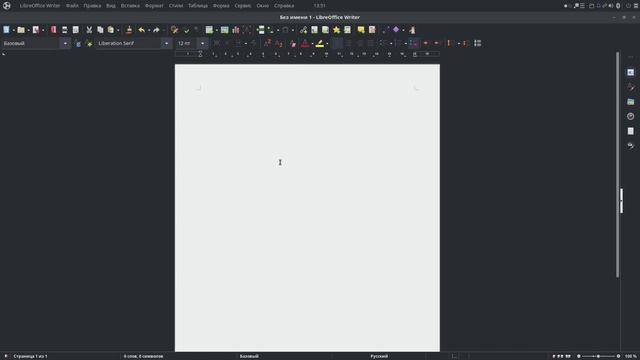Expand the font size dropdown

click(202, 43)
